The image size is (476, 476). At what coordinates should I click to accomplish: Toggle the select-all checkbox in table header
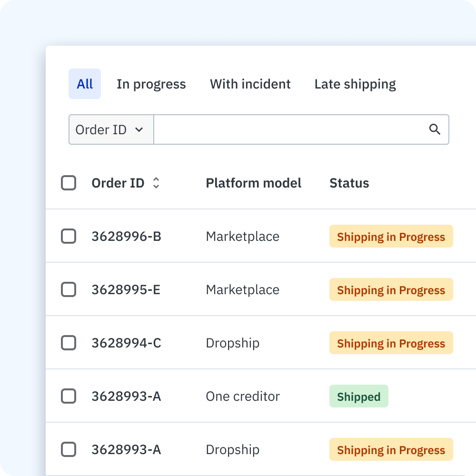coord(69,183)
